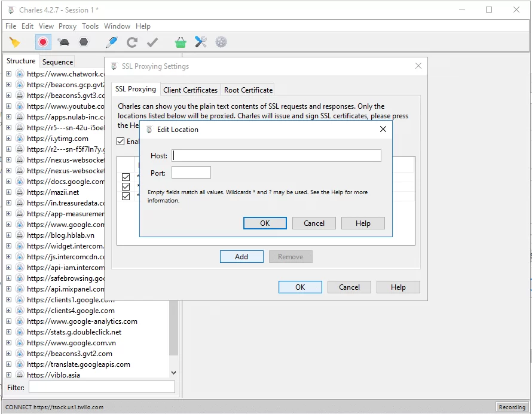The width and height of the screenshot is (532, 414).
Task: Open the Sequence tab
Action: [57, 61]
